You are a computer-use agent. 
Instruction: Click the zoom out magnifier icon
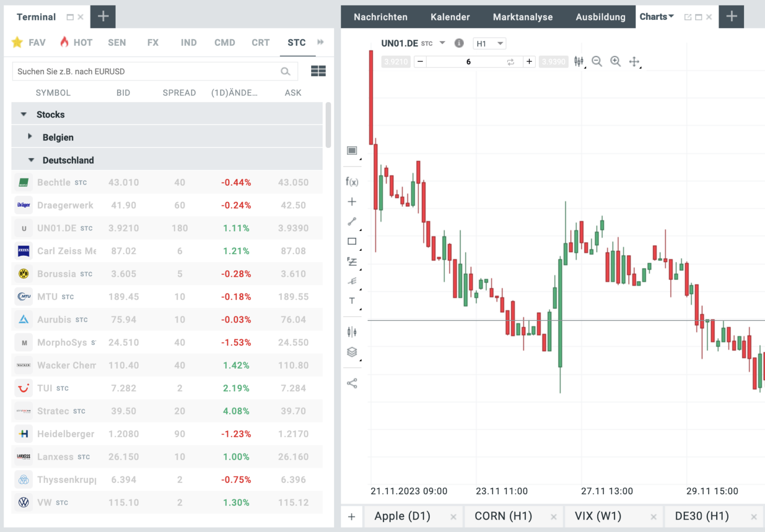click(597, 61)
